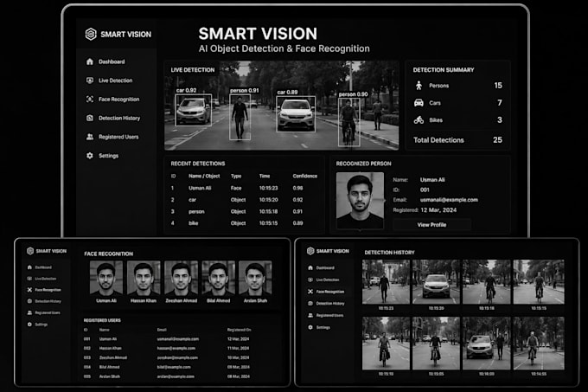
Task: Select the car 0.89 bounding box
Action: coord(296,114)
